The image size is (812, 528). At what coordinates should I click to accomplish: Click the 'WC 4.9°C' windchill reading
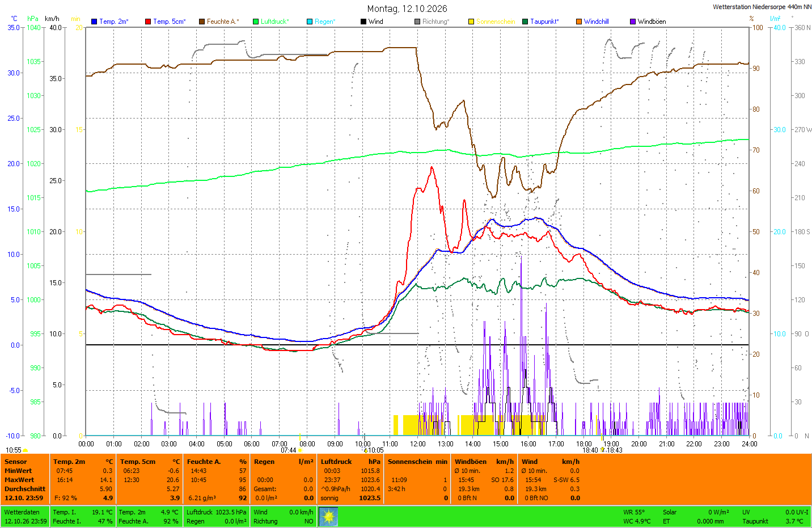click(637, 521)
